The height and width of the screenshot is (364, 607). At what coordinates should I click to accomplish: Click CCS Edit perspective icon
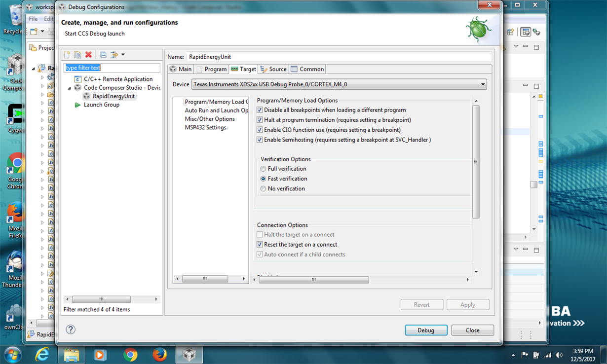(526, 32)
